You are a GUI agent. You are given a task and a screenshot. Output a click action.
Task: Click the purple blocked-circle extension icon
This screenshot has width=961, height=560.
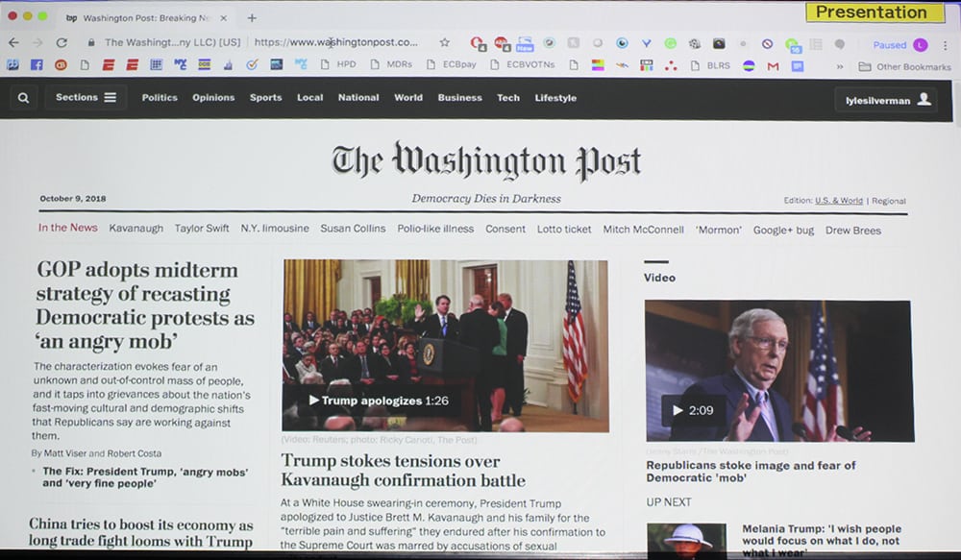coord(767,44)
